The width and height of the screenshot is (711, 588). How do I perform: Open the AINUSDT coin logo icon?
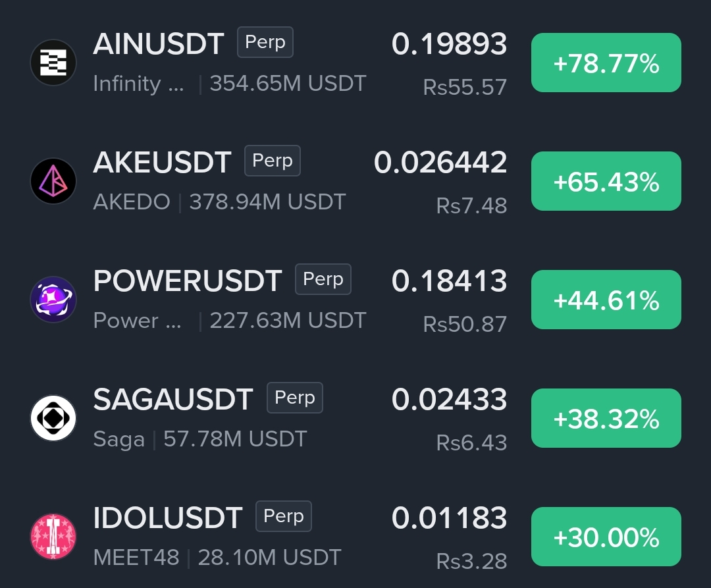(x=53, y=63)
